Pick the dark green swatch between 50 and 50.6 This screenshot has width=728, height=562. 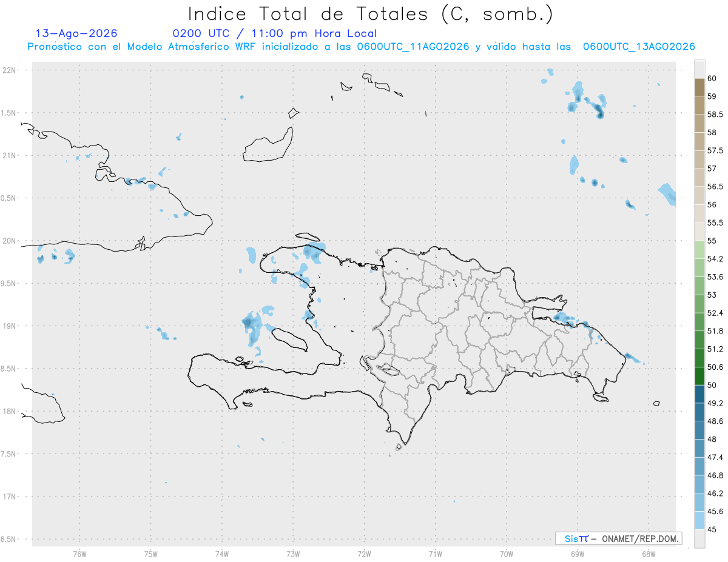(x=699, y=376)
